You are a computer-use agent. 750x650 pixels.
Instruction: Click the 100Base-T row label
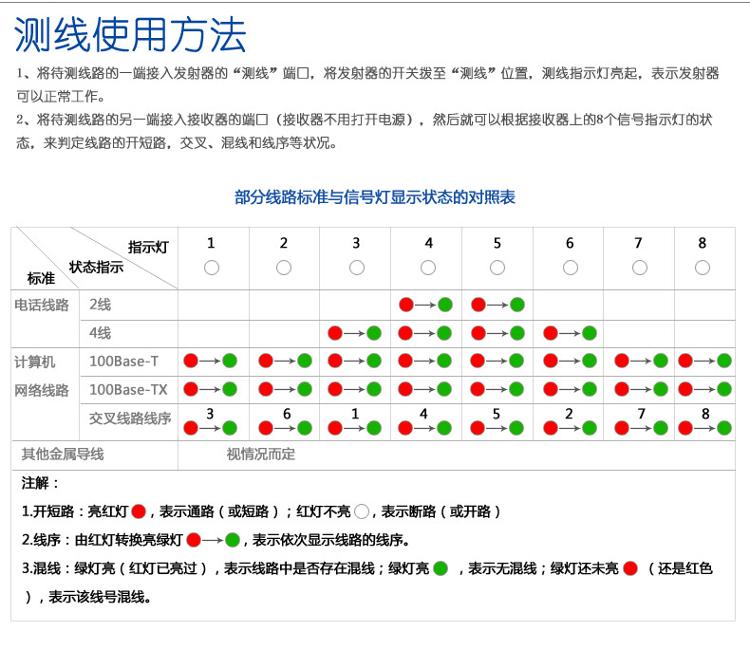pyautogui.click(x=124, y=361)
